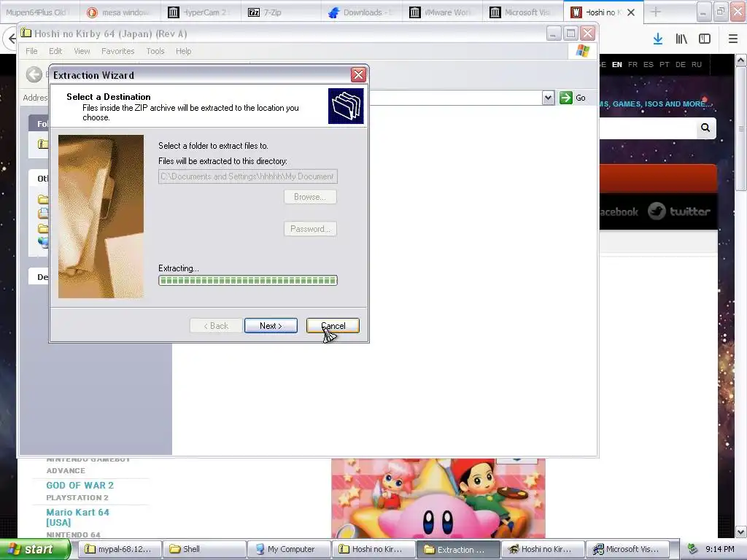Click the browser back arrow button
The image size is (747, 560).
pos(10,39)
